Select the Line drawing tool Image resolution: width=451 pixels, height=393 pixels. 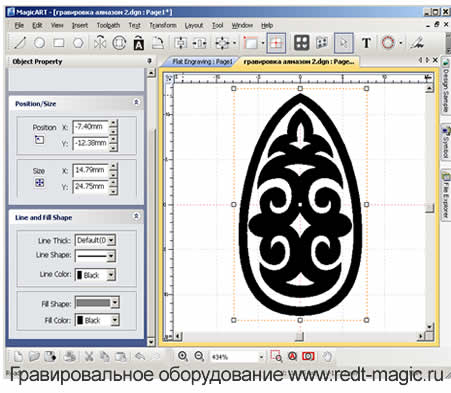click(20, 43)
